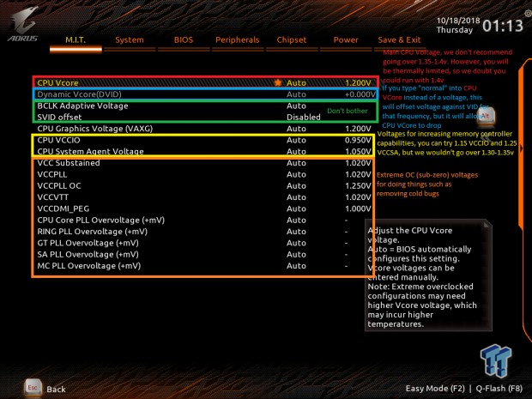Viewport: 532px width, 399px height.
Task: Open Auto option for CPU Graphics Voltage
Action: tap(296, 129)
